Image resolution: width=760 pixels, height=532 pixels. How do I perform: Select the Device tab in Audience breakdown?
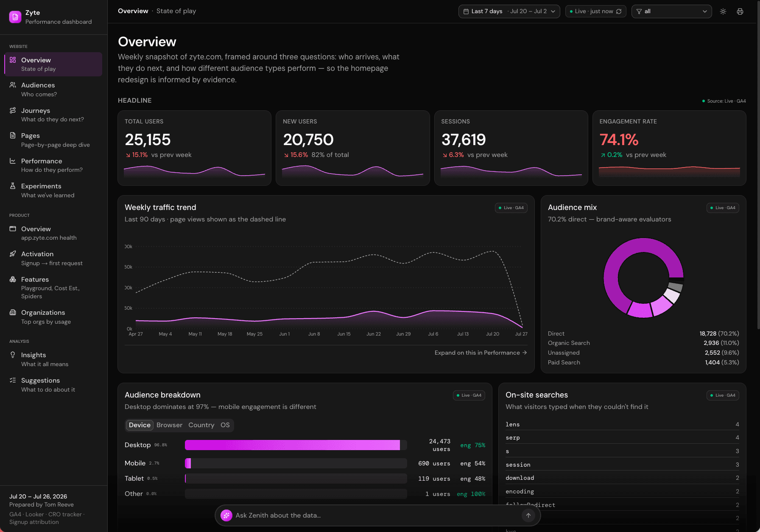(x=140, y=425)
